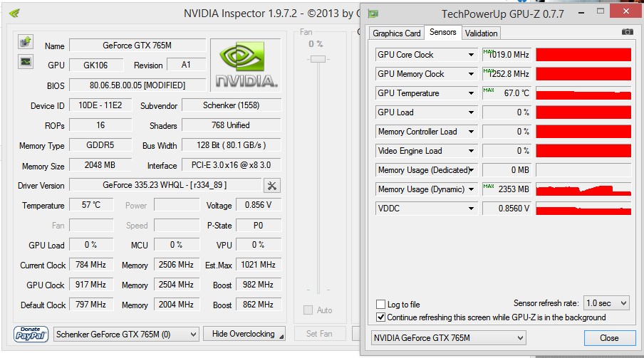This screenshot has height=358, width=644.
Task: Toggle the Log to file checkbox
Action: [380, 304]
